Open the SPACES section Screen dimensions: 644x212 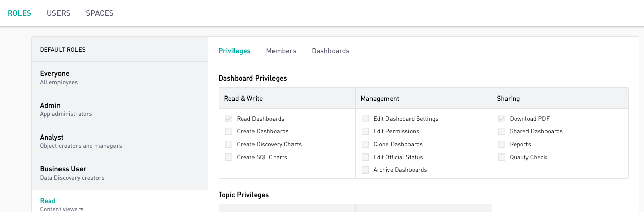tap(100, 13)
